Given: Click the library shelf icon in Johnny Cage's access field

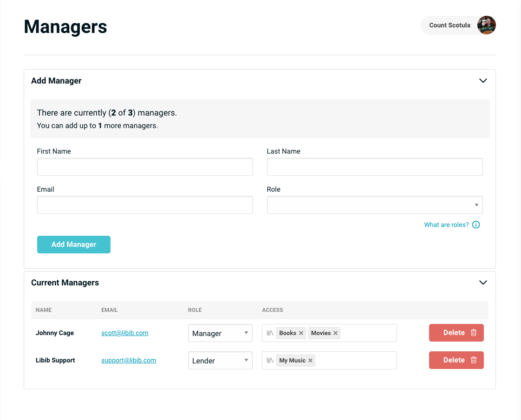Looking at the screenshot, I should point(271,333).
